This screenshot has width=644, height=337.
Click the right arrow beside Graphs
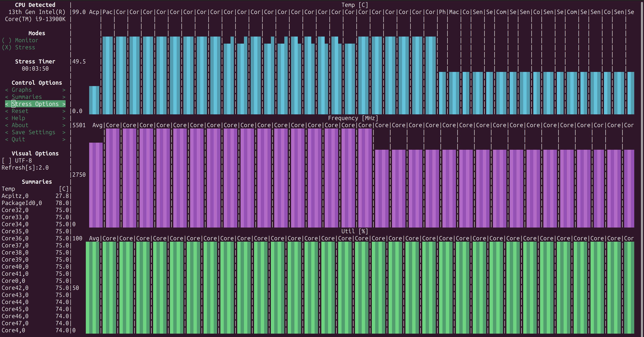[64, 90]
